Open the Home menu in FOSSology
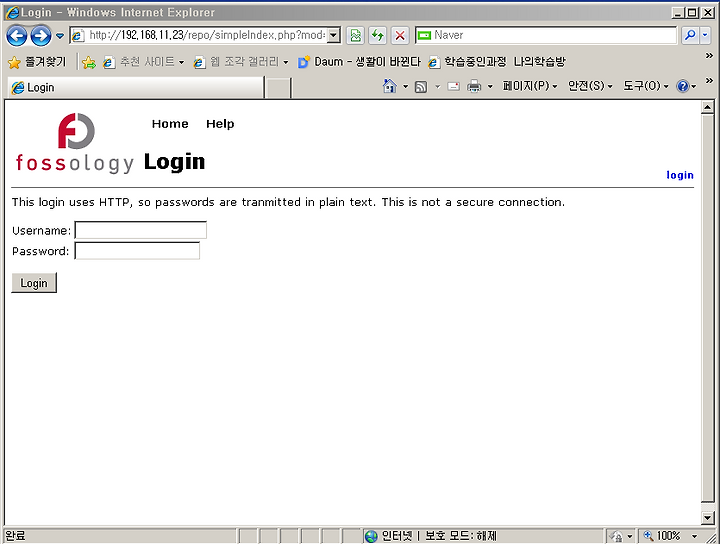The width and height of the screenshot is (720, 544). [x=170, y=124]
